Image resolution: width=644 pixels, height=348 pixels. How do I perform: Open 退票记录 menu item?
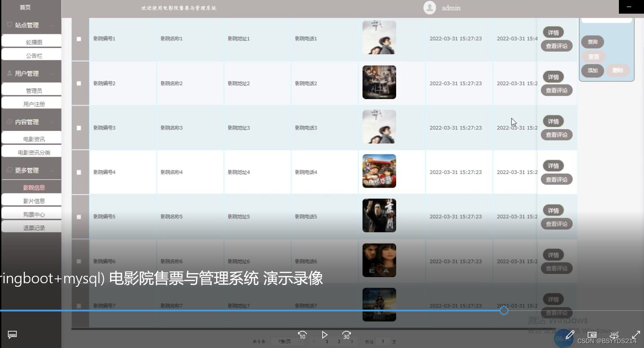click(31, 226)
